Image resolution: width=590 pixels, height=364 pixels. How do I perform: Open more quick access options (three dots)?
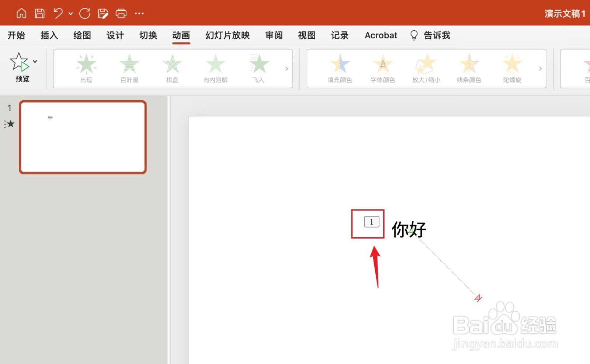(x=139, y=14)
